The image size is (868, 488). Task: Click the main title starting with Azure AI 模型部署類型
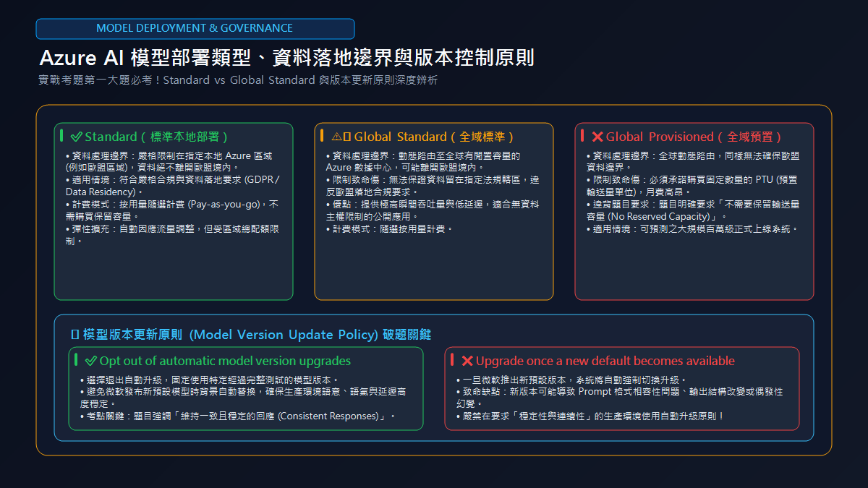pyautogui.click(x=287, y=58)
